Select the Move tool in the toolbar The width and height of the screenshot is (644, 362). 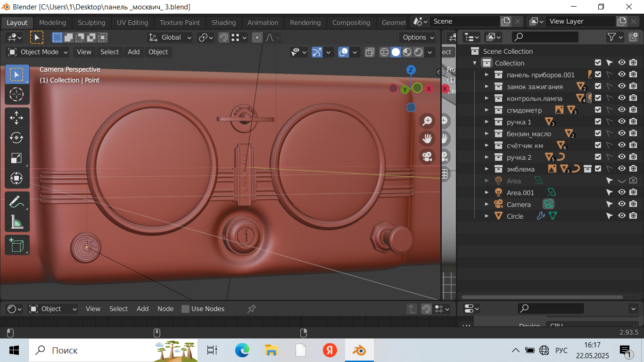[x=17, y=117]
